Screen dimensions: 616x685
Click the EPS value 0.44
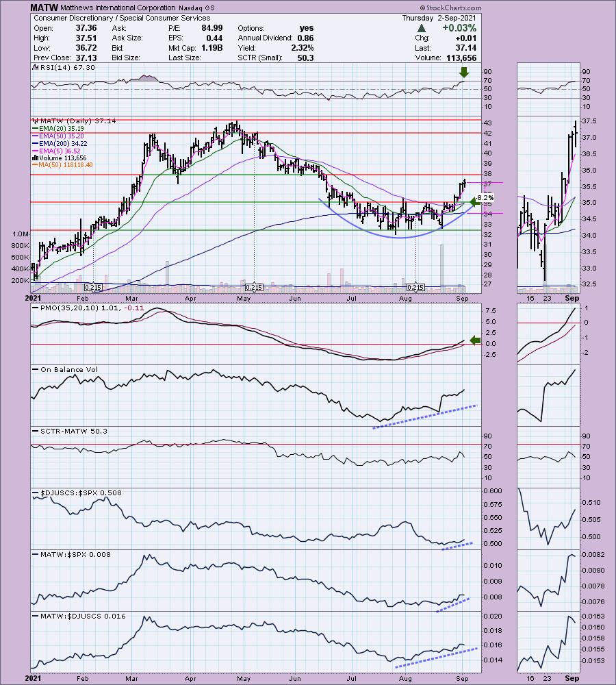click(214, 38)
